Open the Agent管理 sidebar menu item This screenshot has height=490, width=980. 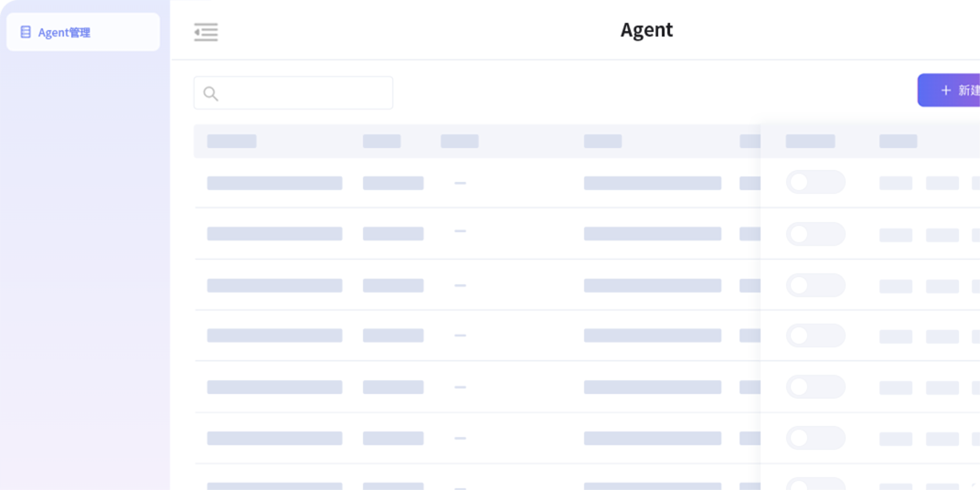point(82,32)
